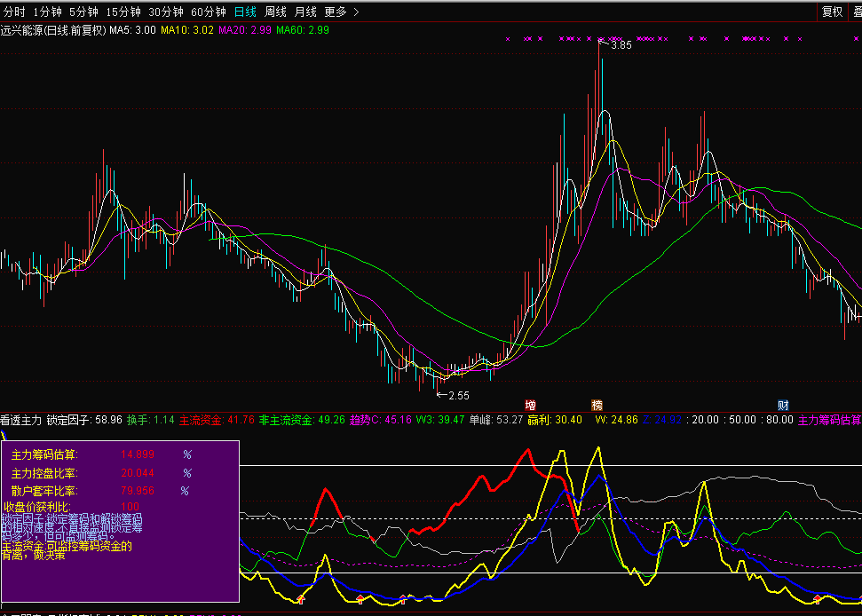Select the 30分钟 period tab
Viewport: 862px width, 616px height.
point(165,12)
